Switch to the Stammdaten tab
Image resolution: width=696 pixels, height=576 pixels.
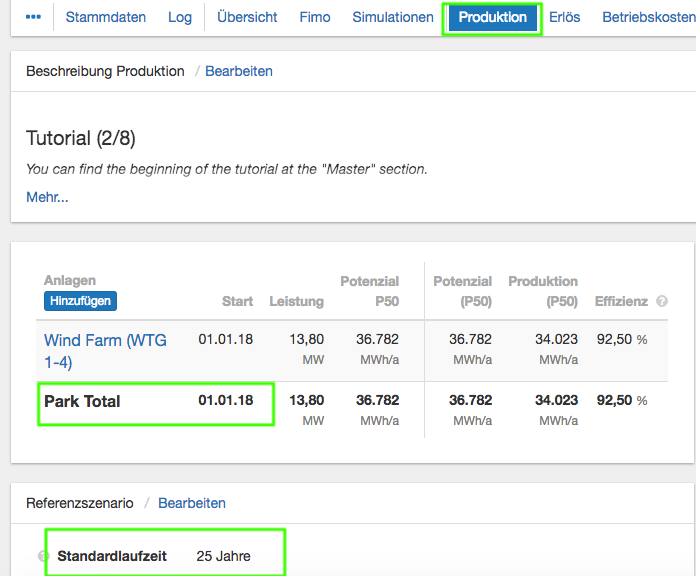(x=105, y=17)
